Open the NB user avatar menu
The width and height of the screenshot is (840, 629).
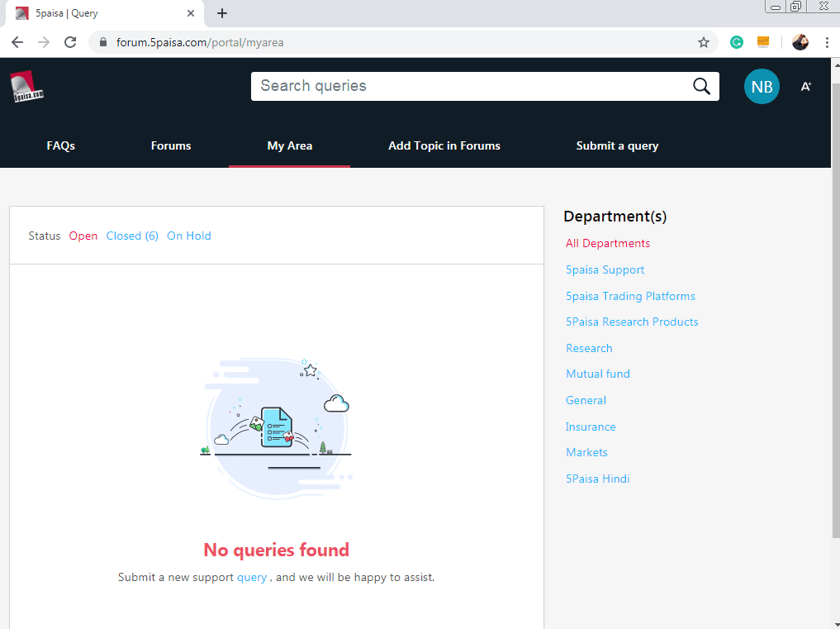762,86
